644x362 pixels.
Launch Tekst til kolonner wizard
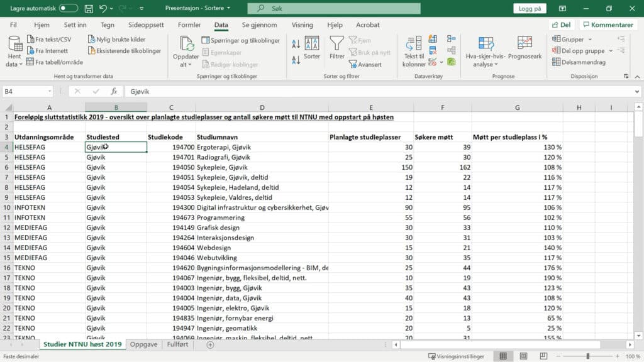414,52
